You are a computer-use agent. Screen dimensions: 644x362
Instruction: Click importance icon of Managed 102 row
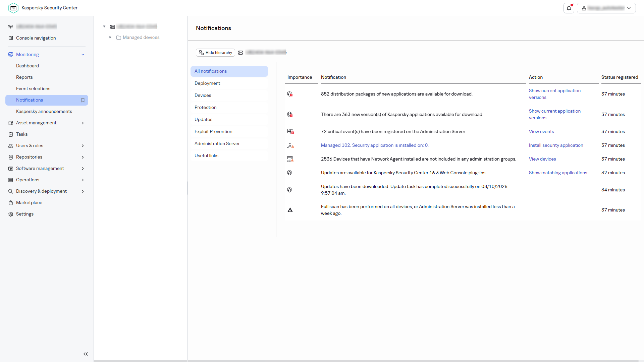290,145
